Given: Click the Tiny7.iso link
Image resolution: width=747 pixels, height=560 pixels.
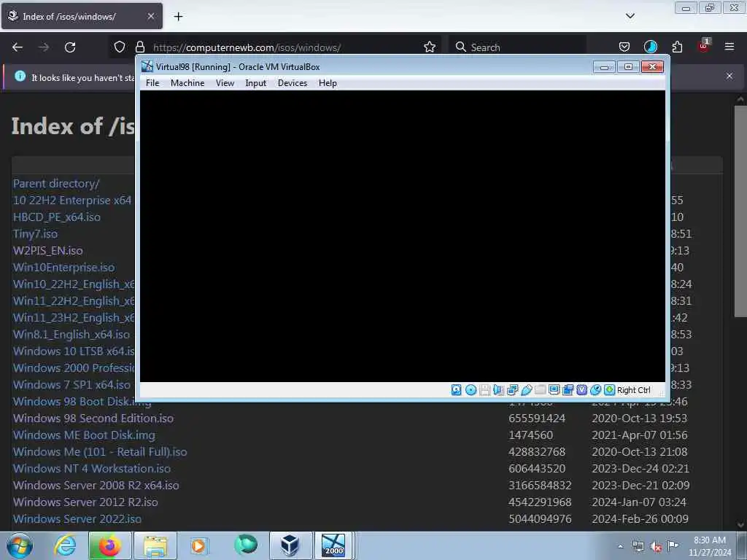Looking at the screenshot, I should [35, 234].
